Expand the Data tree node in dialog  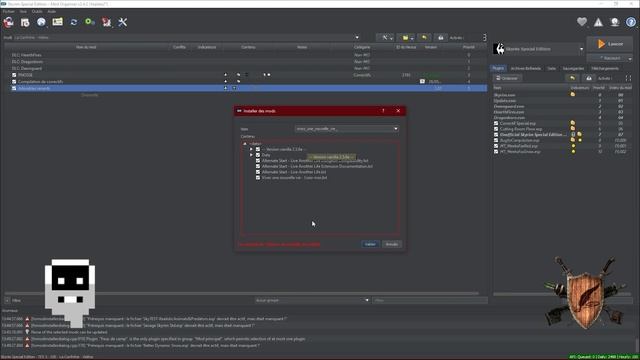251,155
